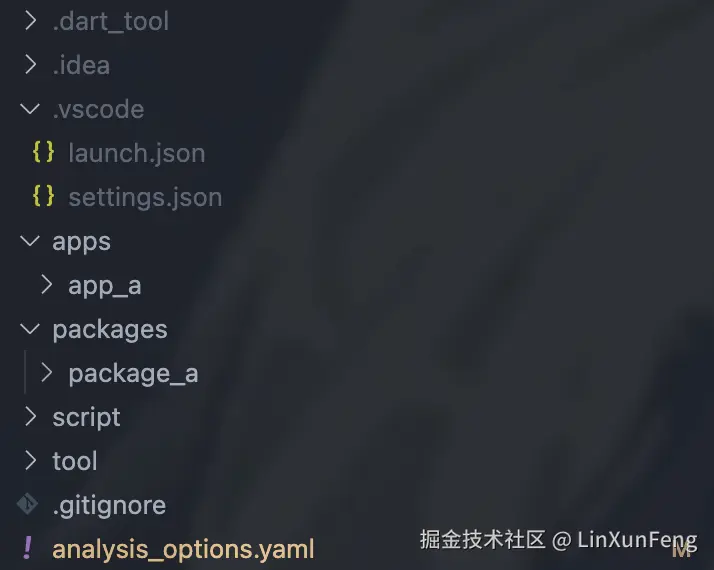Expand the .idea folder chevron

(30, 65)
